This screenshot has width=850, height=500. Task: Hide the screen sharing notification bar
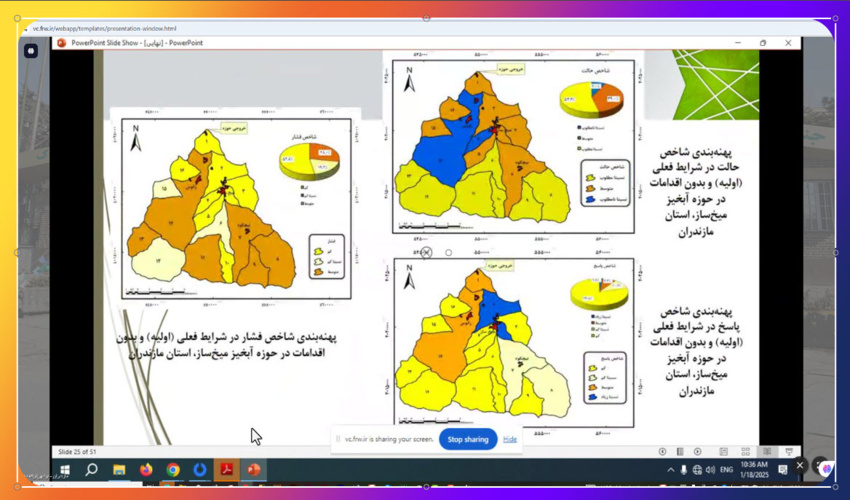pyautogui.click(x=510, y=439)
